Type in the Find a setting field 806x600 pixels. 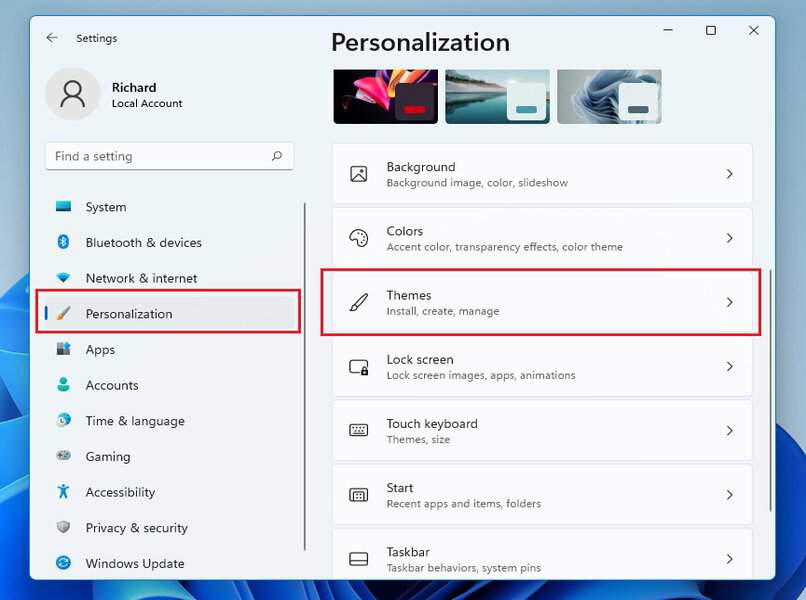coord(158,156)
